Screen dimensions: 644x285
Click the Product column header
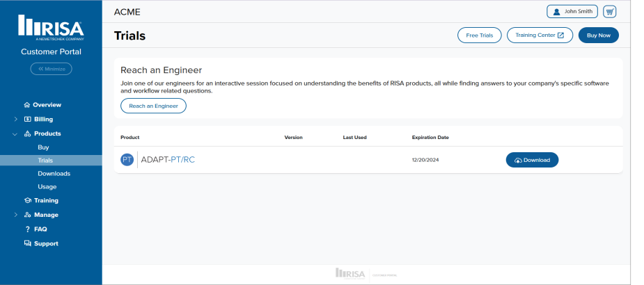click(129, 138)
